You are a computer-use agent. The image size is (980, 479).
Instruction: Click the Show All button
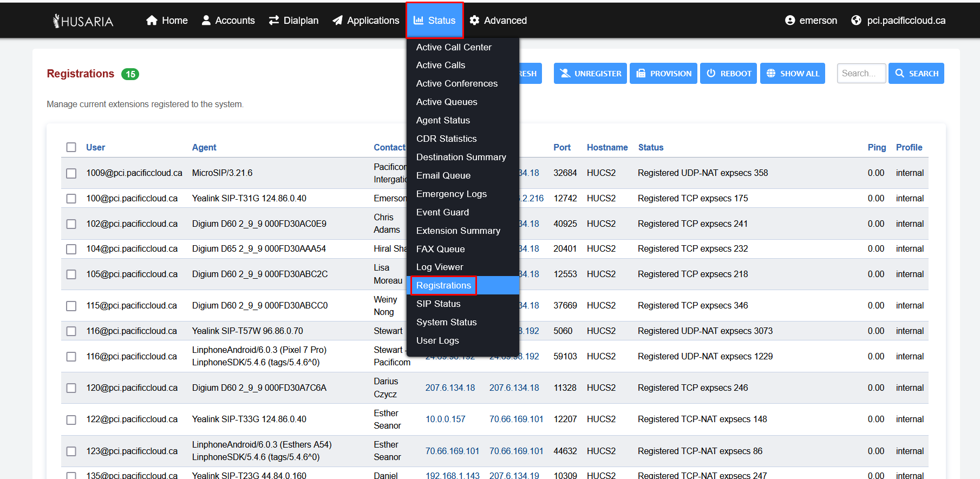tap(793, 73)
